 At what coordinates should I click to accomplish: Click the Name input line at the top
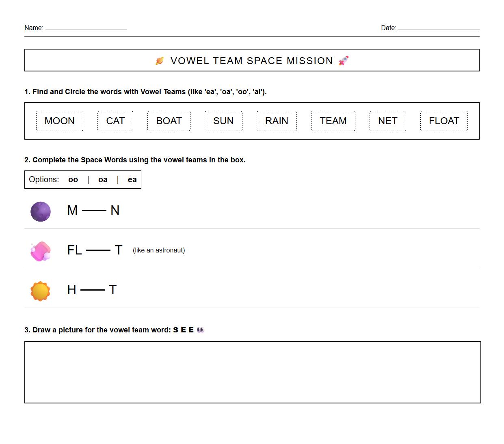point(85,29)
